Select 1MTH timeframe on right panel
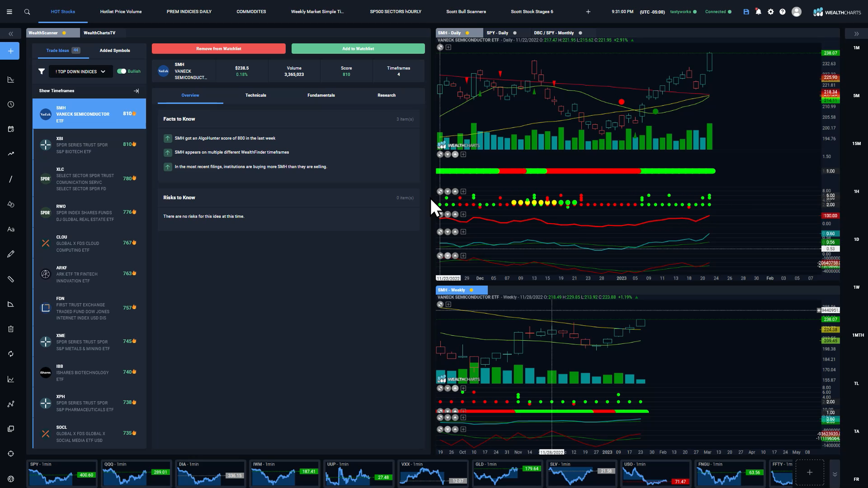Screen dimensions: 868x488 858,335
